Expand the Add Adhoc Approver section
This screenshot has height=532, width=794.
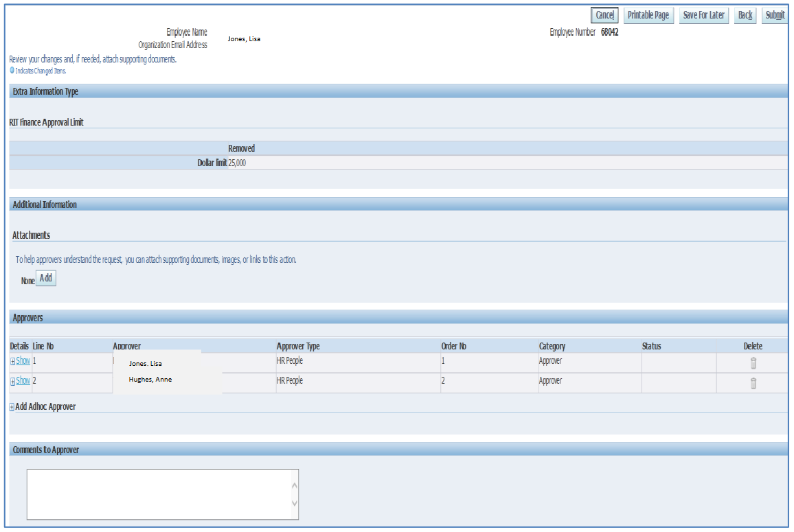click(12, 407)
